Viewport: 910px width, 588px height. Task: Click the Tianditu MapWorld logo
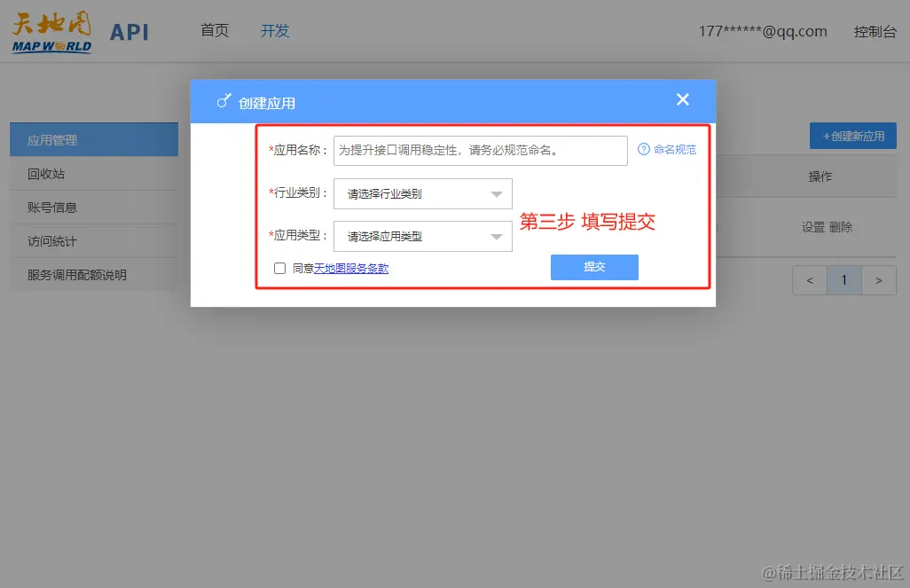pyautogui.click(x=51, y=33)
